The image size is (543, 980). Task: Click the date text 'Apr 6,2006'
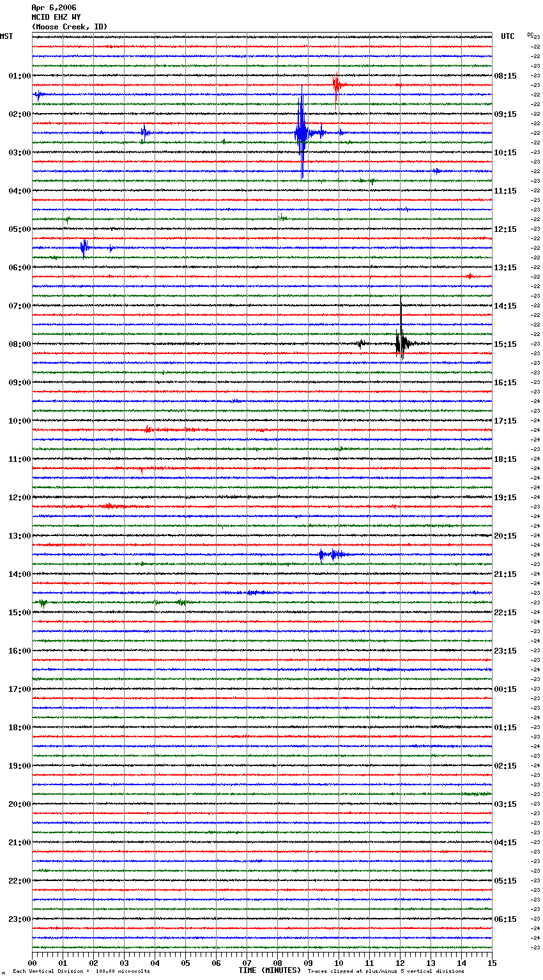54,8
